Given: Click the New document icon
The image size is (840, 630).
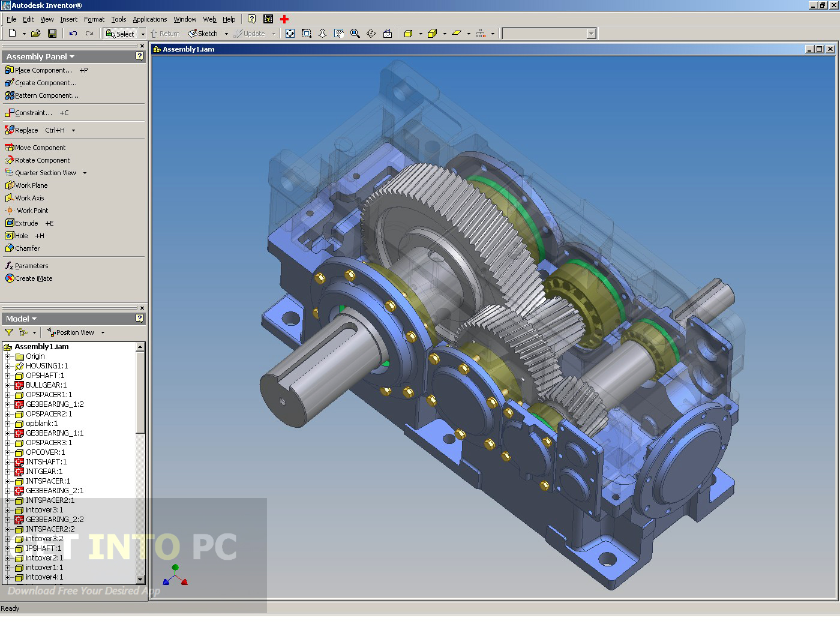Looking at the screenshot, I should [12, 34].
